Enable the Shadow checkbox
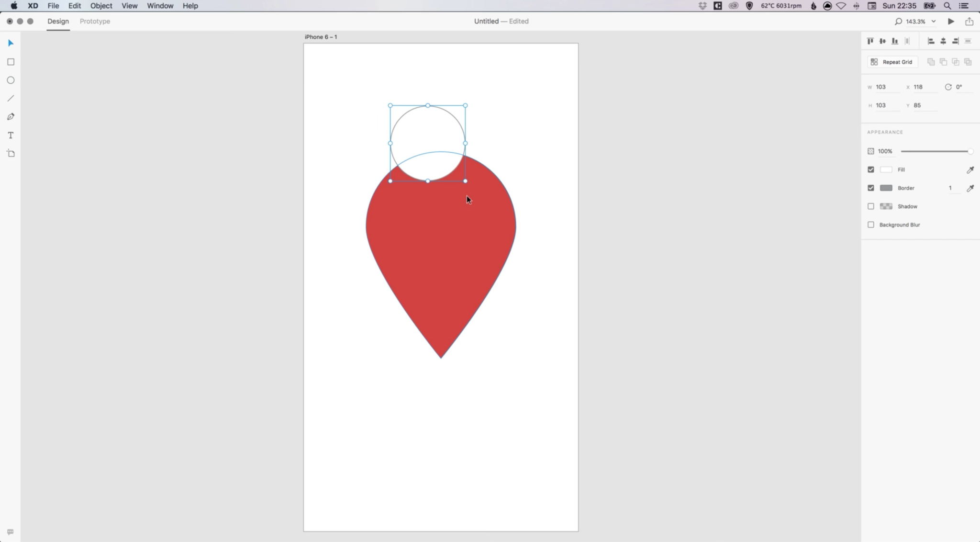 (x=871, y=206)
